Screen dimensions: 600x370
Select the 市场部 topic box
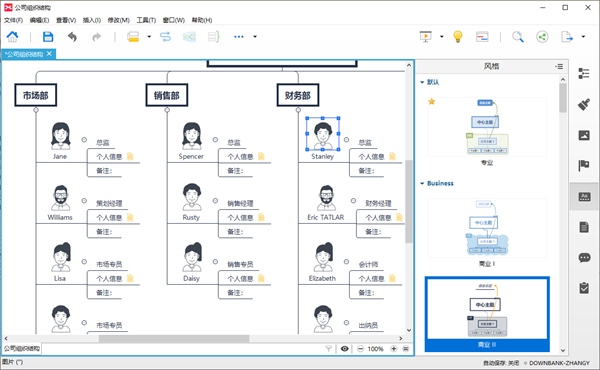(x=36, y=95)
